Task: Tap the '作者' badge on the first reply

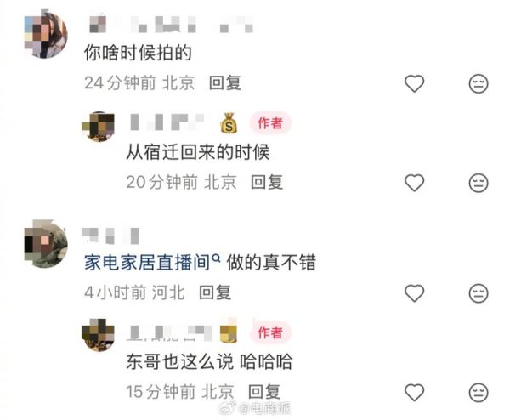Action: pyautogui.click(x=270, y=123)
